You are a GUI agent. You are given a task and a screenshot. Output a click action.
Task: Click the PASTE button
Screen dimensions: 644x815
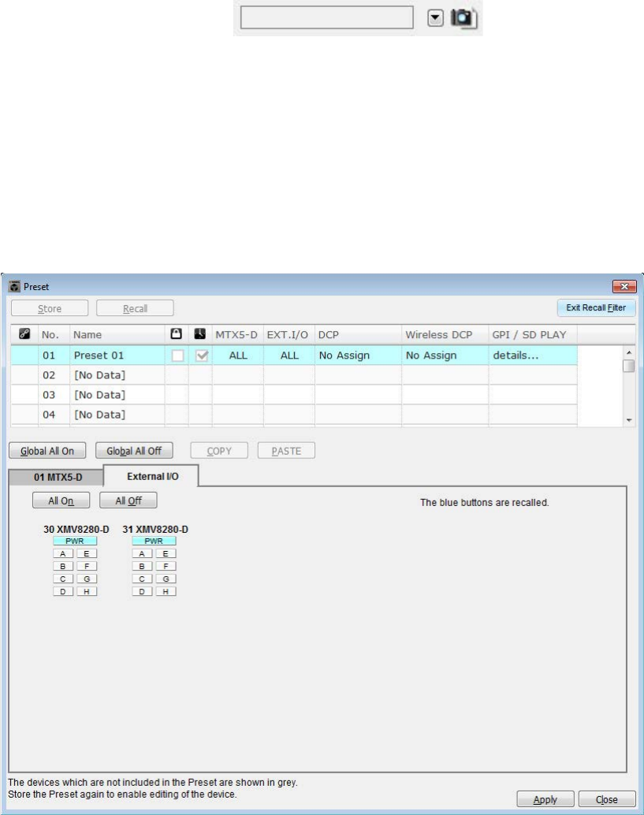click(x=286, y=451)
